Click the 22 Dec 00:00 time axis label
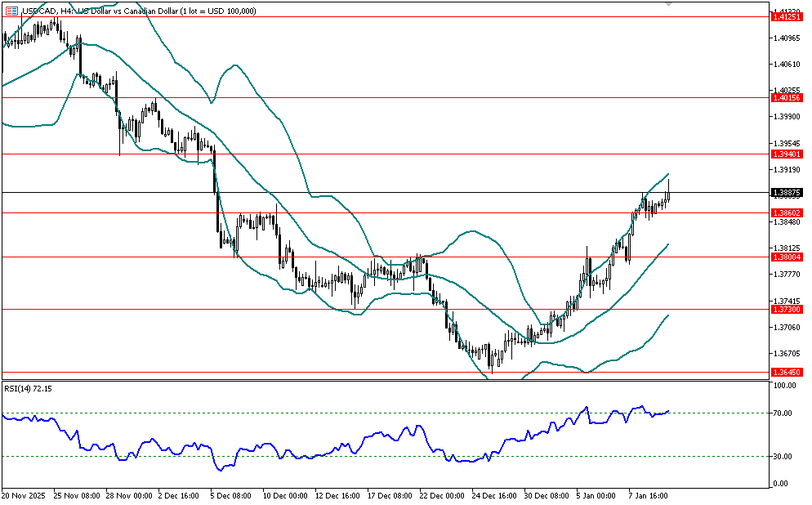This screenshot has height=505, width=812. tap(444, 495)
